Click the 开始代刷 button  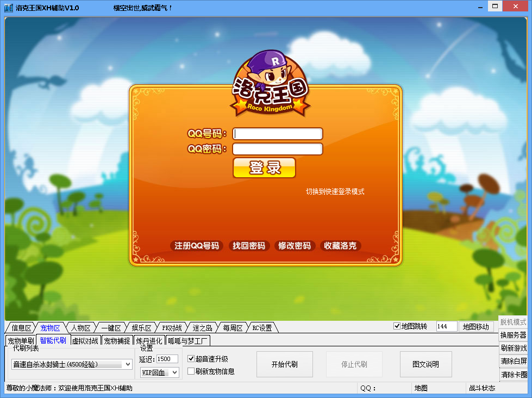[284, 364]
